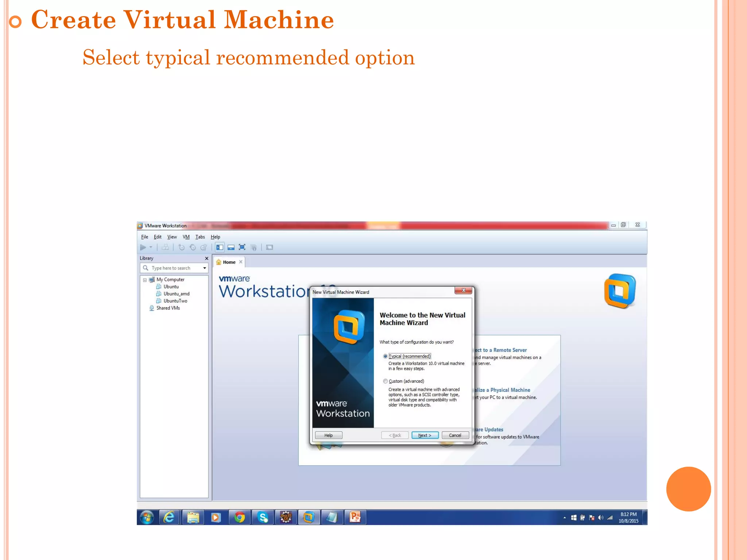Open Windows Media Player from the taskbar
The width and height of the screenshot is (747, 560).
216,517
